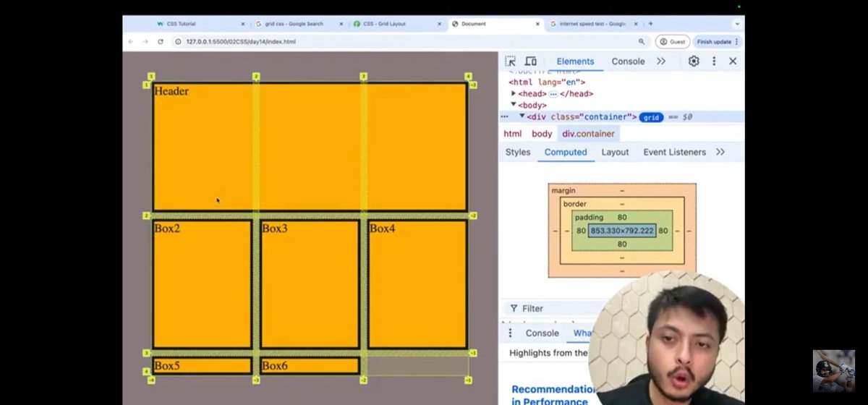Reload the current page
Screen dimensions: 868x405
161,42
